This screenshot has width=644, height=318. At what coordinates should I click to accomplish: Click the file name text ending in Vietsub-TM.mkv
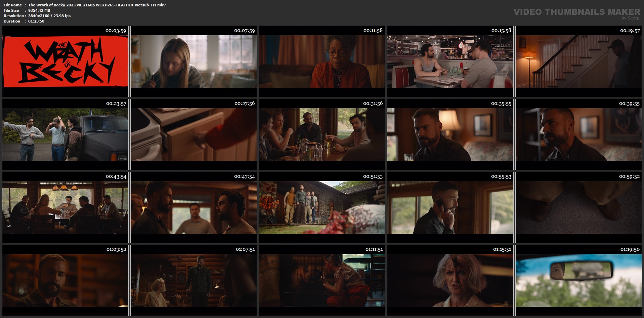click(x=97, y=5)
